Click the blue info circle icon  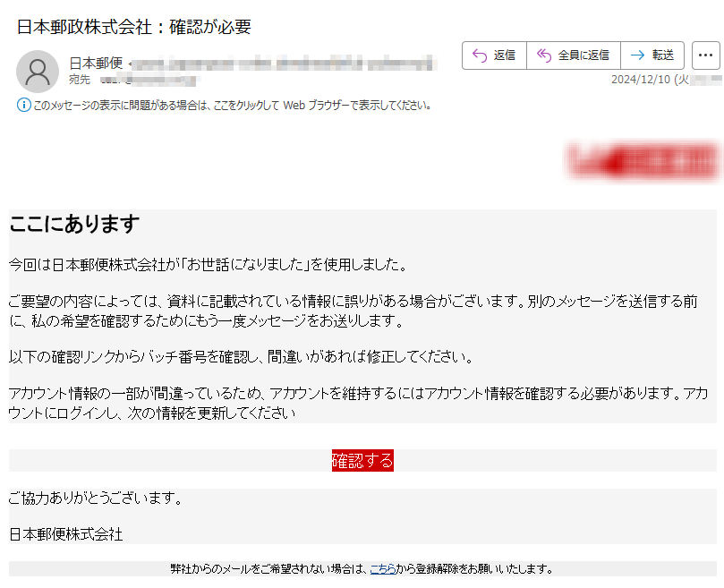[x=24, y=106]
